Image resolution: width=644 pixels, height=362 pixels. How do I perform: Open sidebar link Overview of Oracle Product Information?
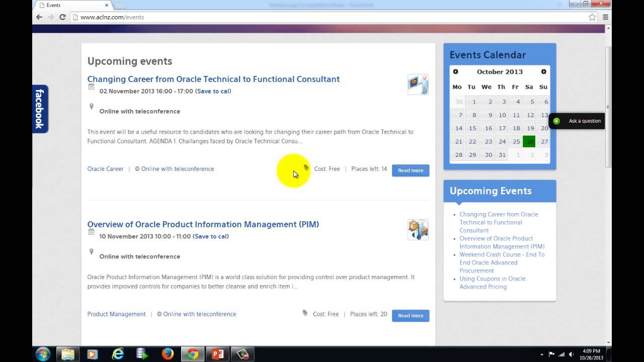coord(502,242)
